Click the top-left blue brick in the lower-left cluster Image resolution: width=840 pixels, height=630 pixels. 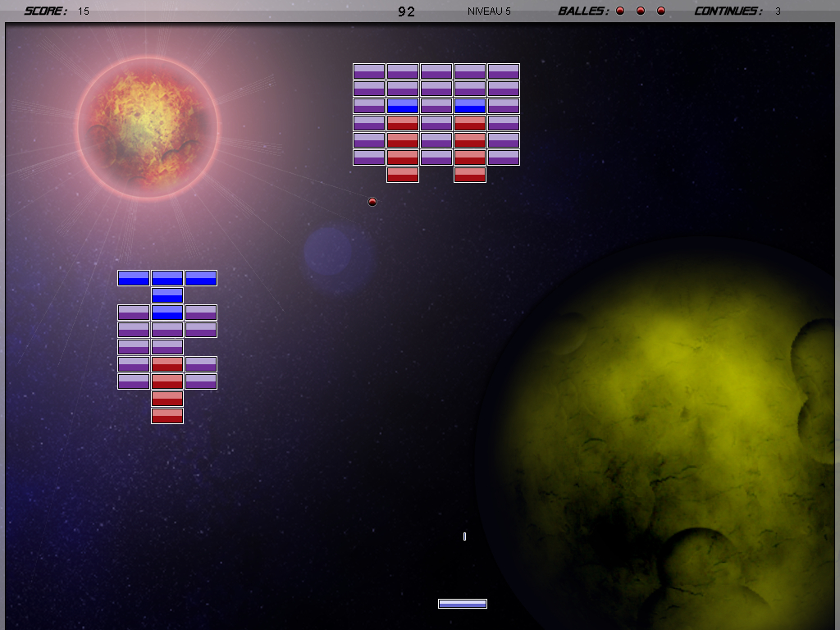(134, 278)
